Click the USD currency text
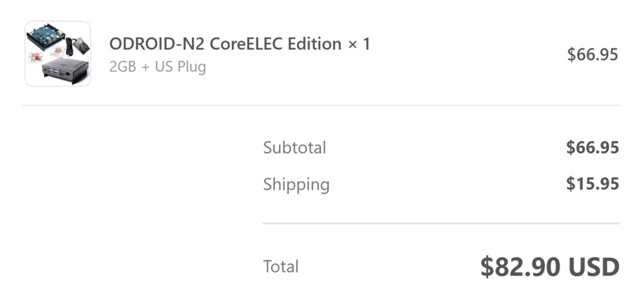This screenshot has height=297, width=644. click(594, 266)
